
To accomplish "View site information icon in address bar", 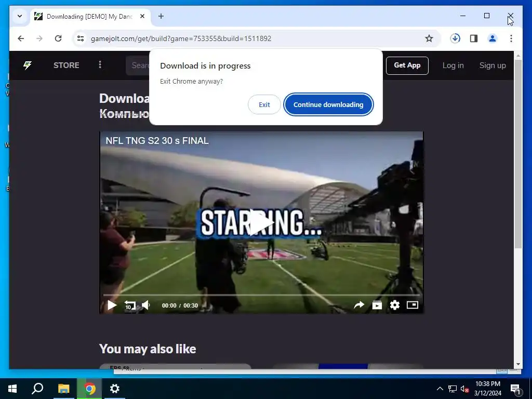I will [x=81, y=38].
